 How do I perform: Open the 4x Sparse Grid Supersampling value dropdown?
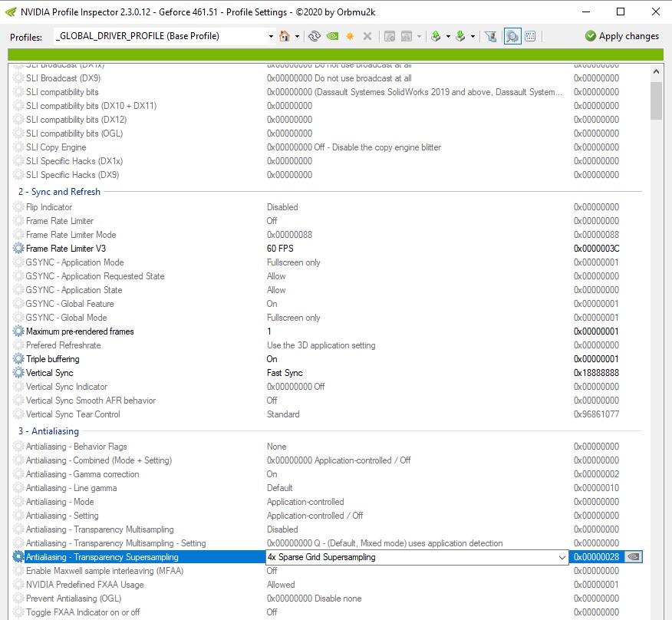(x=562, y=557)
